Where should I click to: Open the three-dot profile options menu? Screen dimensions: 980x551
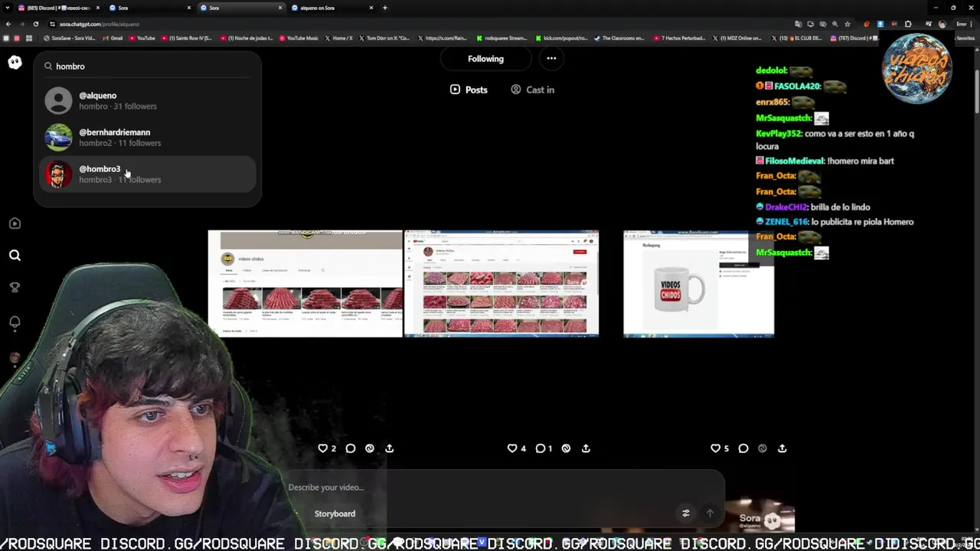click(551, 59)
